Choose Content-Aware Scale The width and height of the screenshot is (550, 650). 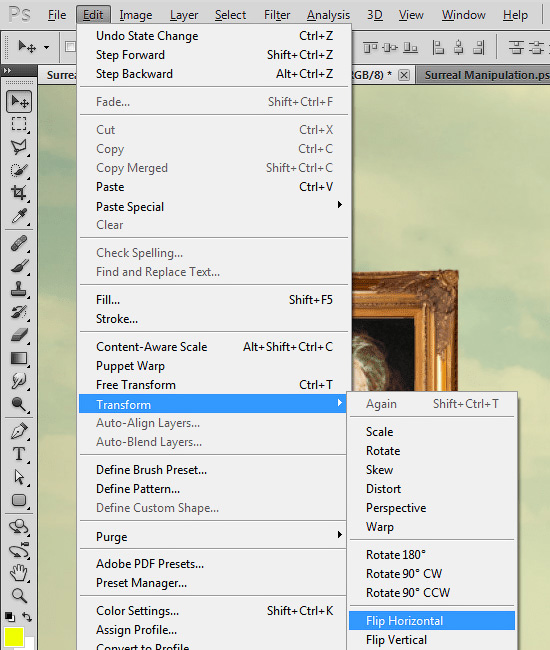tap(214, 347)
